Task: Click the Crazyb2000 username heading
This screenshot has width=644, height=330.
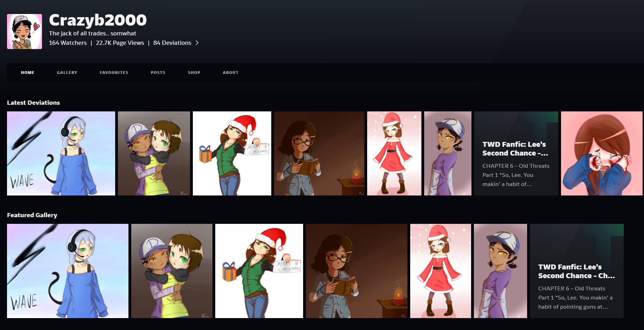Action: (x=98, y=20)
